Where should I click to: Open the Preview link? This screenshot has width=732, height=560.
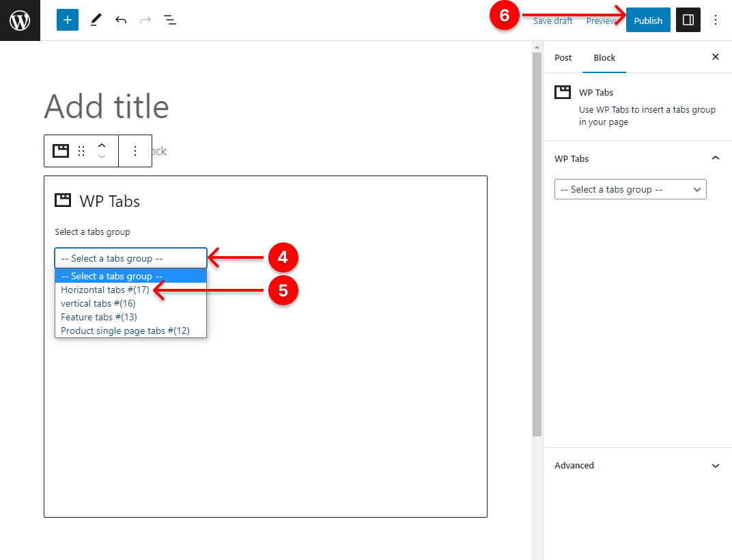(602, 21)
